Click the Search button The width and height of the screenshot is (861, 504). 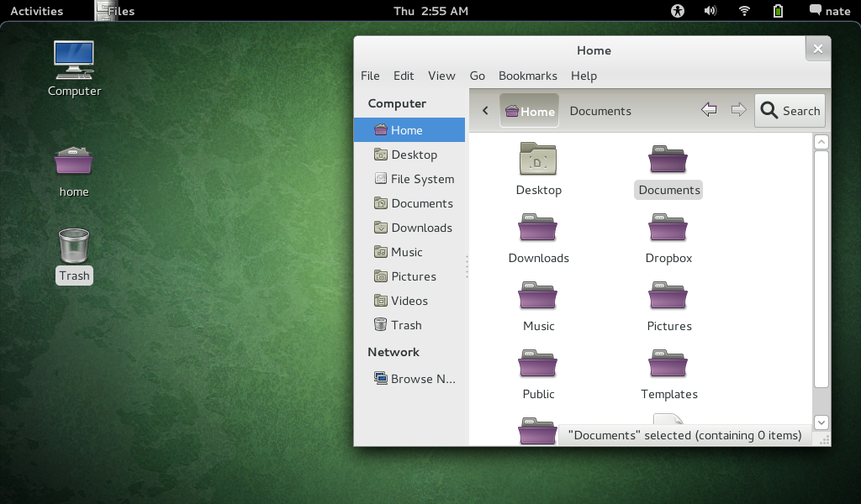790,111
